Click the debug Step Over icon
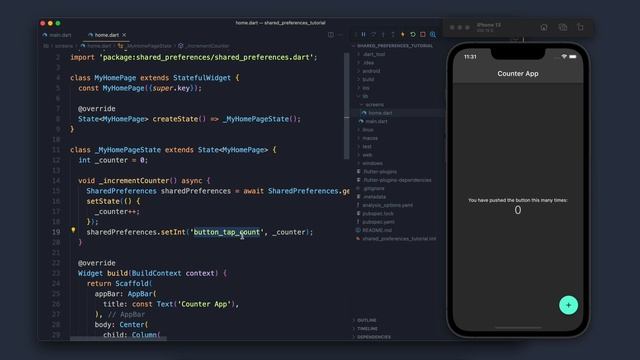This screenshot has width=640, height=360. (373, 35)
